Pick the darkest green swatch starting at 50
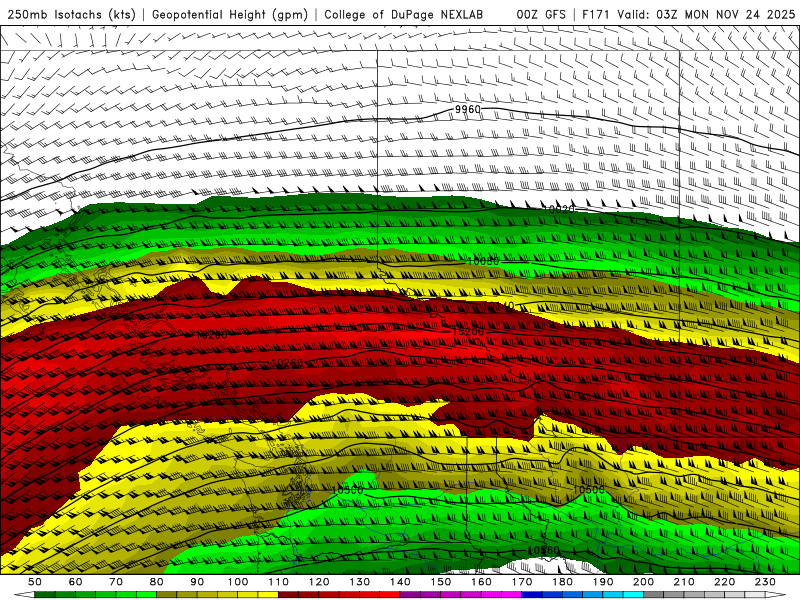Screen dimensions: 800x600 pyautogui.click(x=45, y=595)
